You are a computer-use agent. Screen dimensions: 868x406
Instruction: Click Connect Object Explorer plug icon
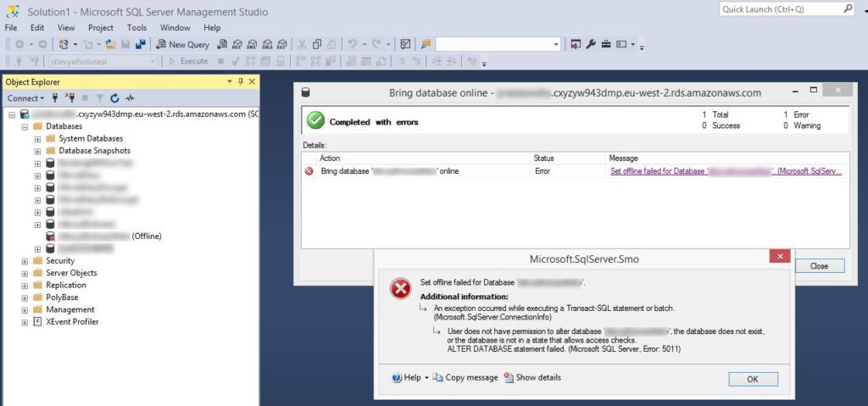point(55,98)
